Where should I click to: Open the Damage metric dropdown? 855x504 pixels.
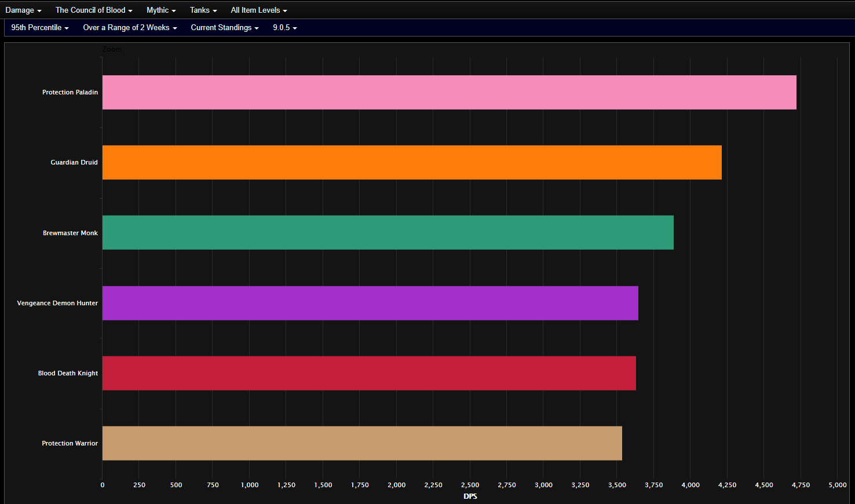pyautogui.click(x=23, y=10)
